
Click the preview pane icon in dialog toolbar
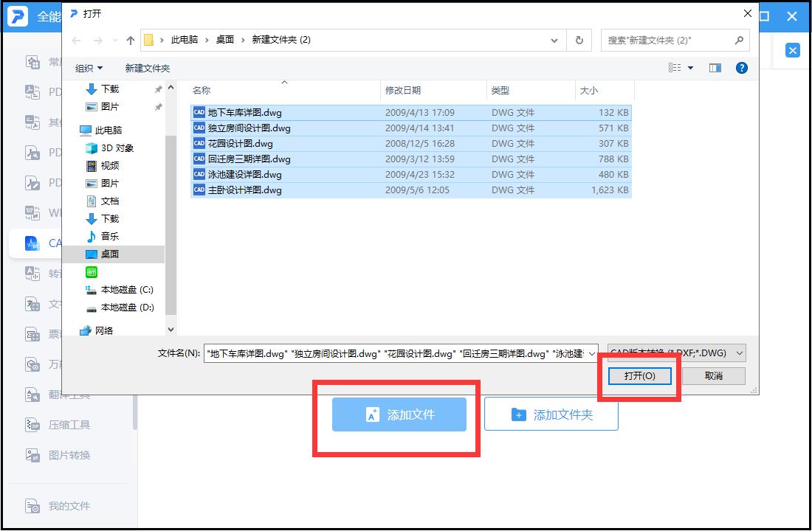pyautogui.click(x=715, y=67)
